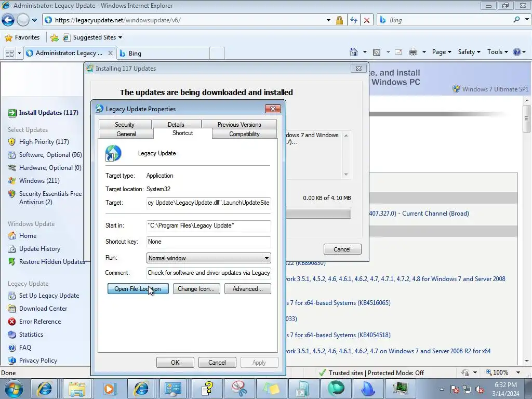Click Cancel in Legacy Update Properties

click(x=217, y=362)
